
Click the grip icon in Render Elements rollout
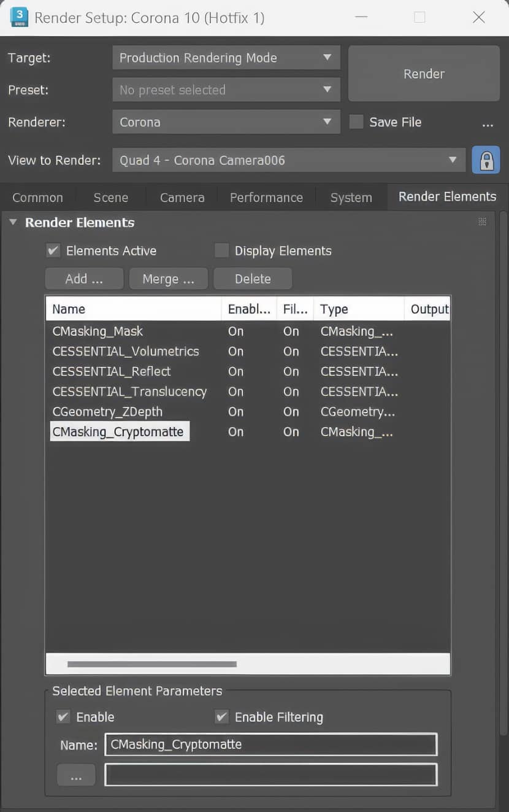(x=482, y=222)
